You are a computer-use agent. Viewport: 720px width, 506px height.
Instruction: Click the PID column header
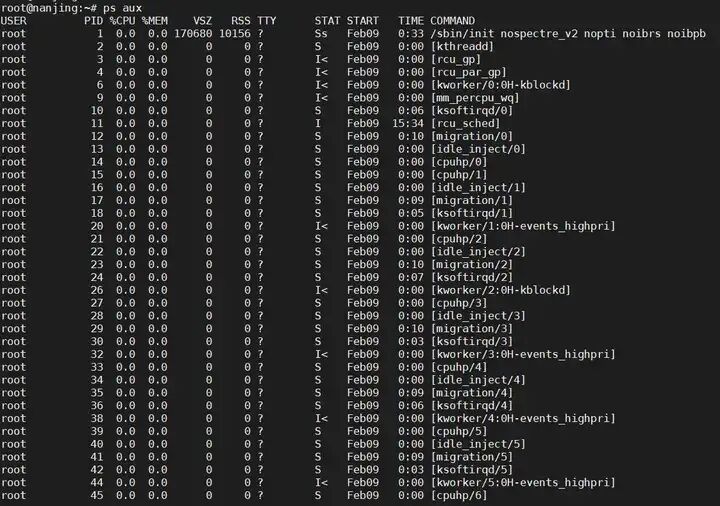93,20
